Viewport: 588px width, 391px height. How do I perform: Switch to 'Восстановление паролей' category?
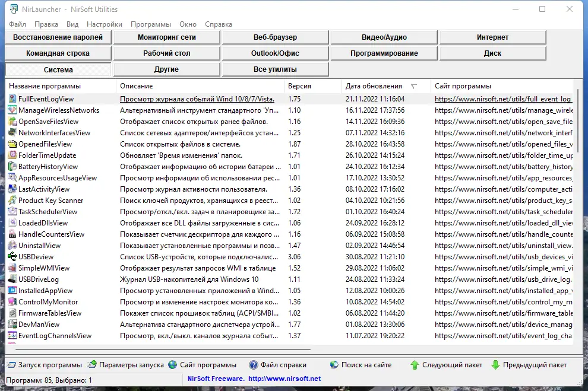(x=58, y=37)
